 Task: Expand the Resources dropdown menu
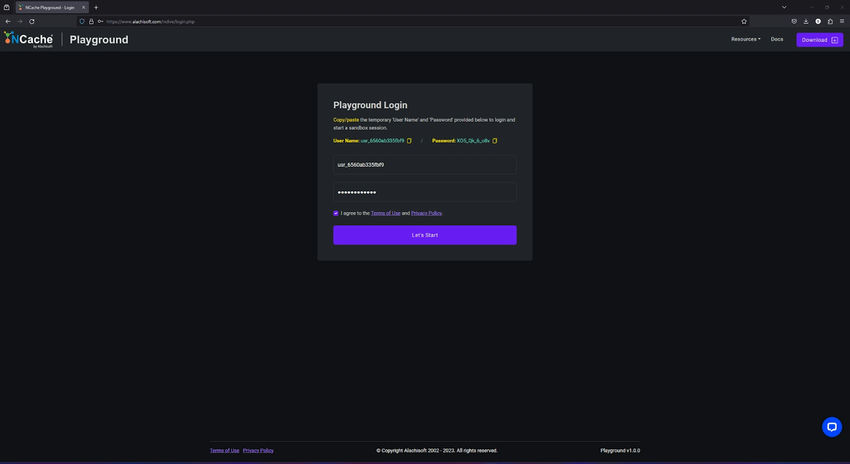[x=745, y=39]
